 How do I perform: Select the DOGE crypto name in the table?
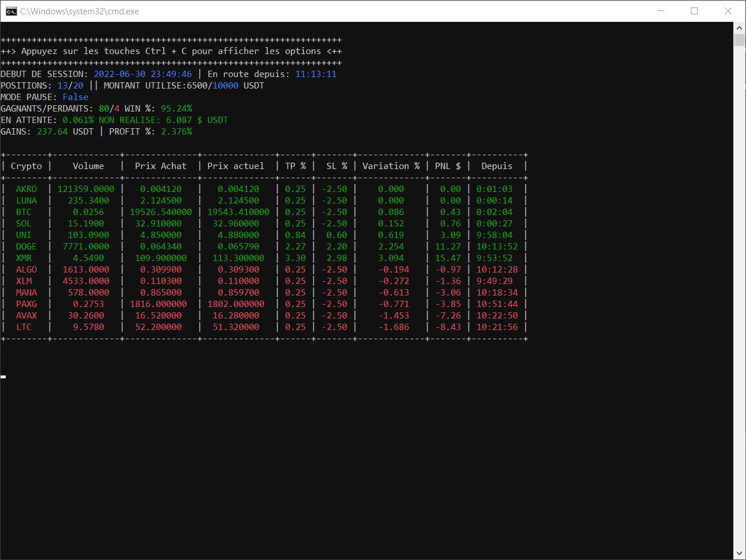(x=26, y=247)
